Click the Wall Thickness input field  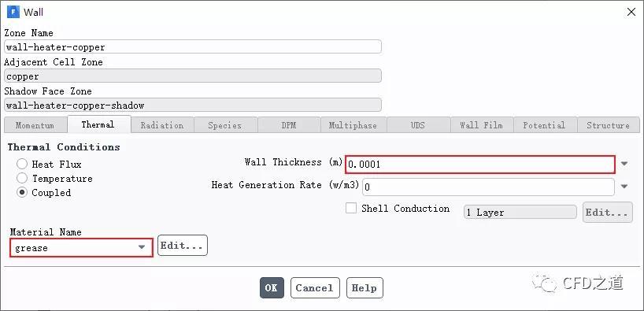(480, 165)
